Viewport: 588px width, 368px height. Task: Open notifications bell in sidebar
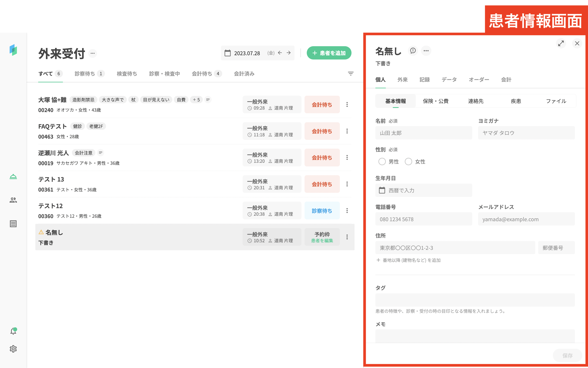[x=13, y=331]
